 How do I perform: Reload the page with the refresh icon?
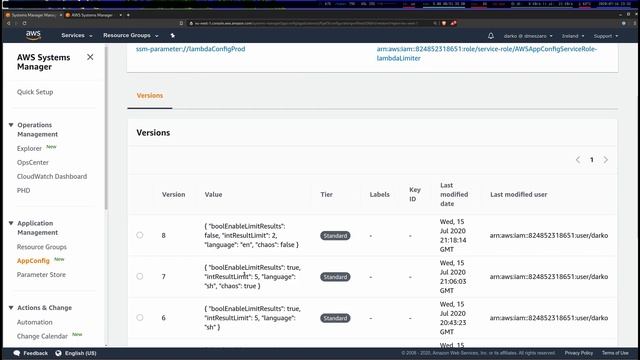(24, 23)
